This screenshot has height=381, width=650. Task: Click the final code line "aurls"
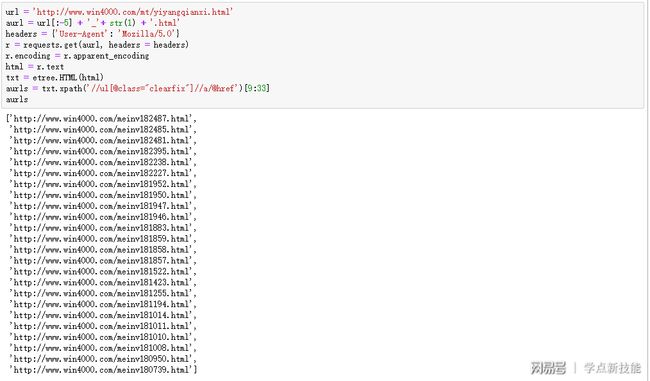(17, 99)
